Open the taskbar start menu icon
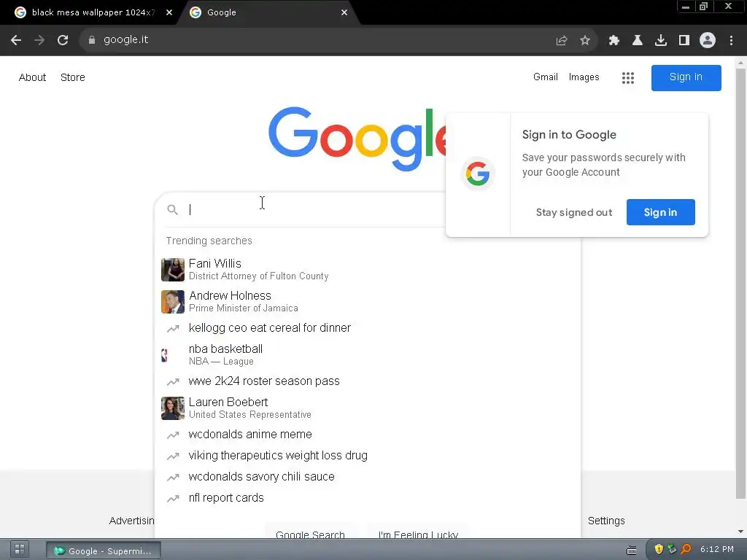Screen dimensions: 747x560 (x=20, y=549)
